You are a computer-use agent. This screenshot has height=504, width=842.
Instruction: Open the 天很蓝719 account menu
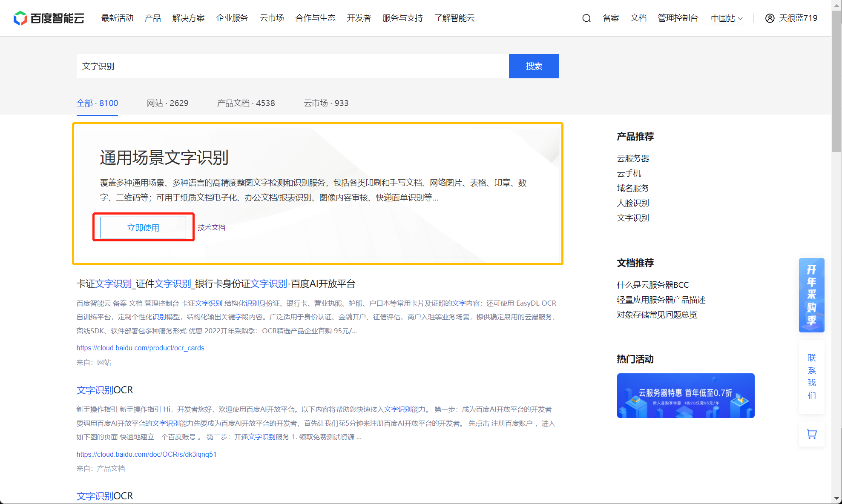pyautogui.click(x=798, y=18)
